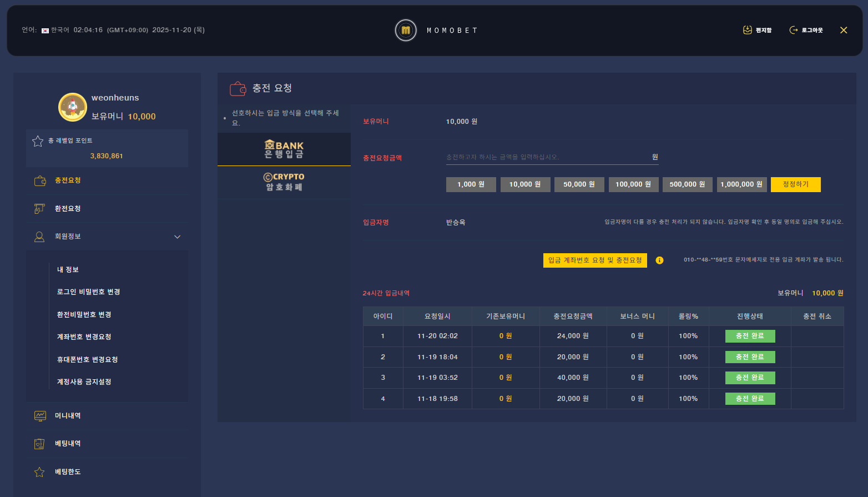Click the yellow amount correction button

(795, 184)
